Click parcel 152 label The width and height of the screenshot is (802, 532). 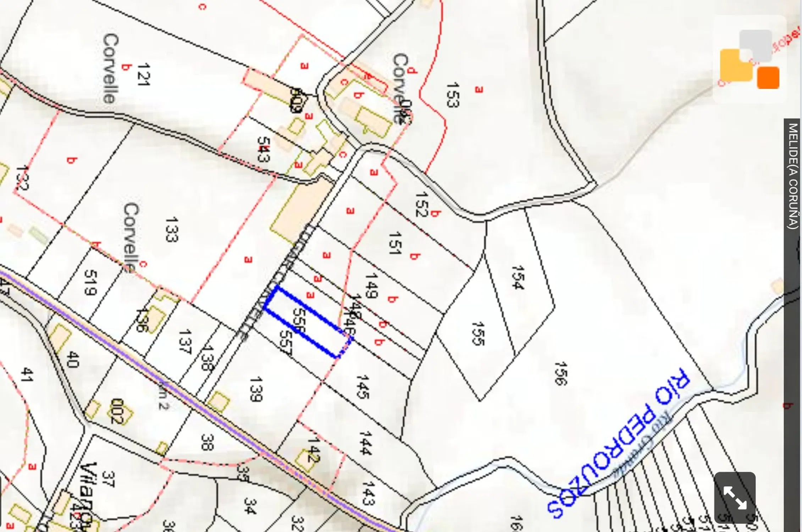(x=422, y=204)
